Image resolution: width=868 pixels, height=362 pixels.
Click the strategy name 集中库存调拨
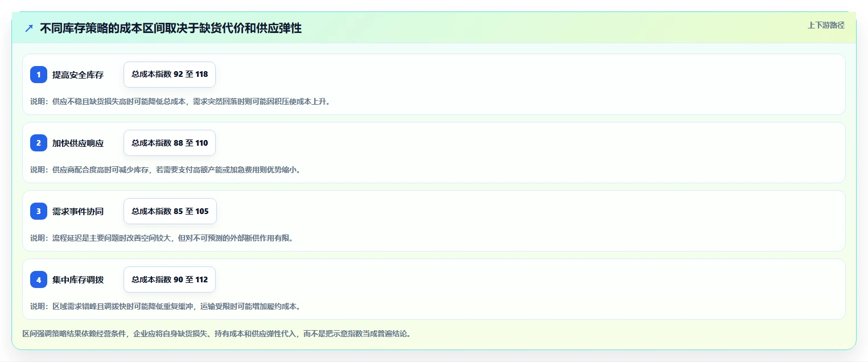[x=78, y=279]
